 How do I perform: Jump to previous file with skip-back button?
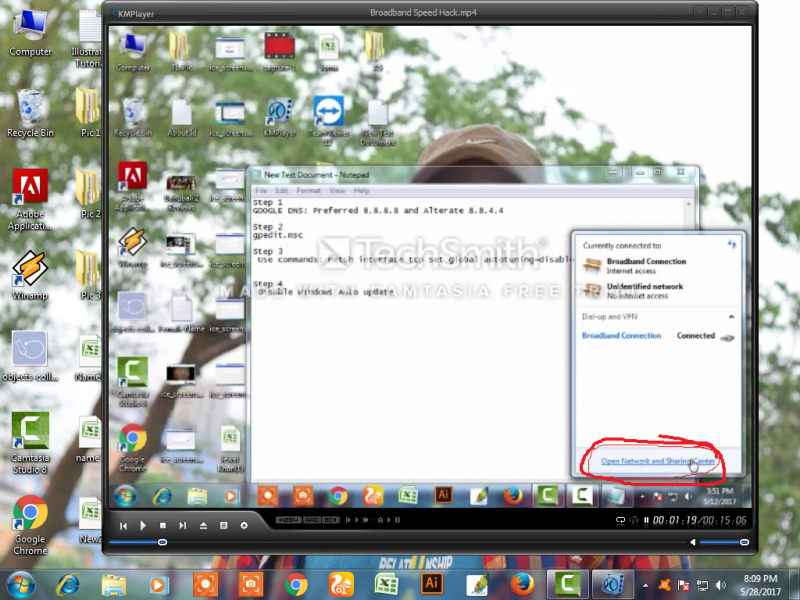tap(123, 526)
